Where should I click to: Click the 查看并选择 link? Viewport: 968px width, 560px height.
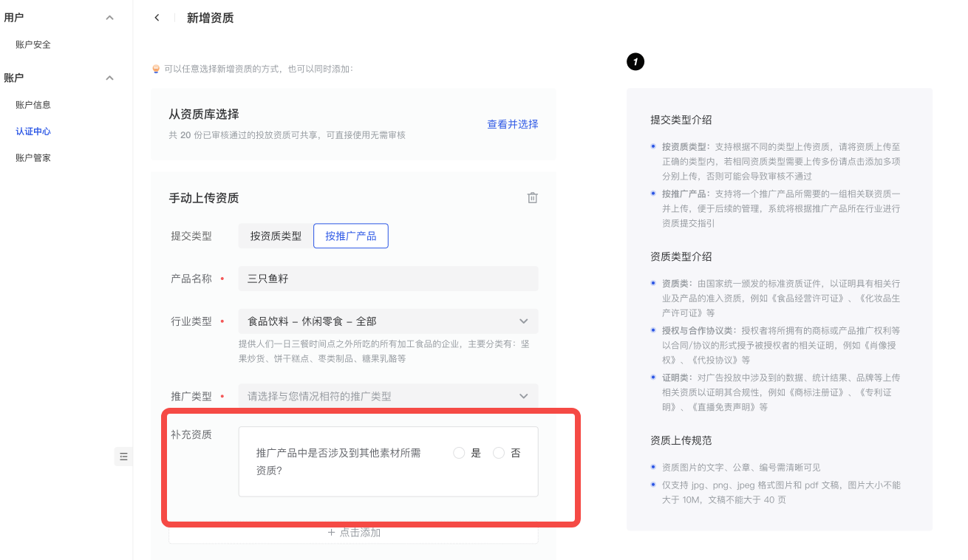click(512, 124)
